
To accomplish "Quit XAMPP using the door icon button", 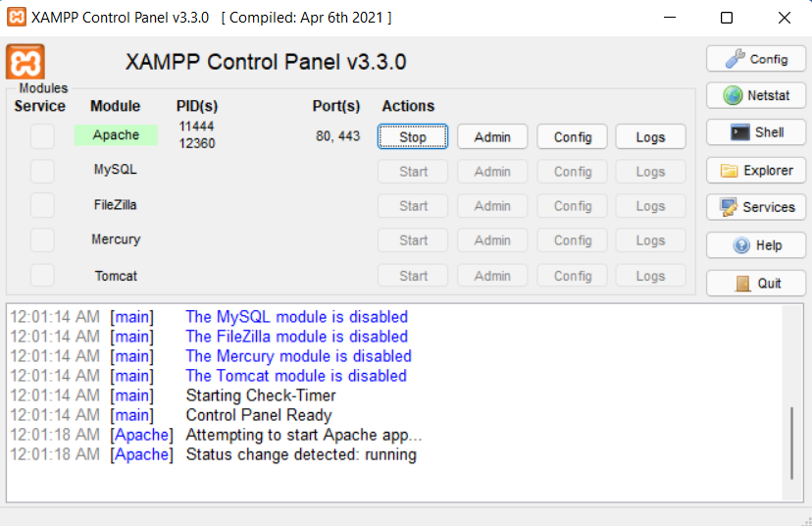I will 755,284.
